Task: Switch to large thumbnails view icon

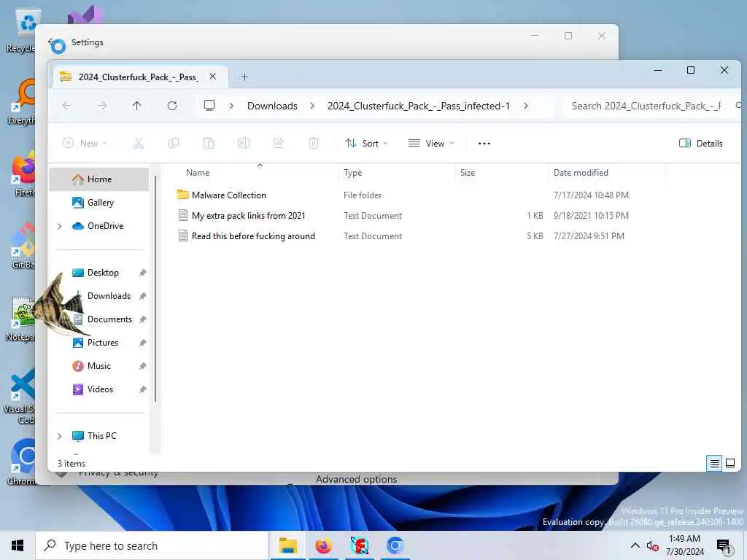Action: click(x=729, y=463)
